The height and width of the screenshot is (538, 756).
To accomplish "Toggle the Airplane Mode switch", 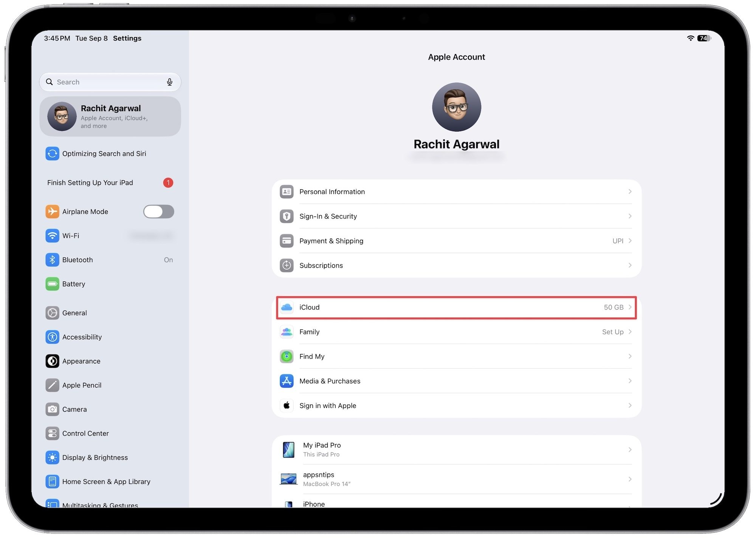I will [x=159, y=212].
